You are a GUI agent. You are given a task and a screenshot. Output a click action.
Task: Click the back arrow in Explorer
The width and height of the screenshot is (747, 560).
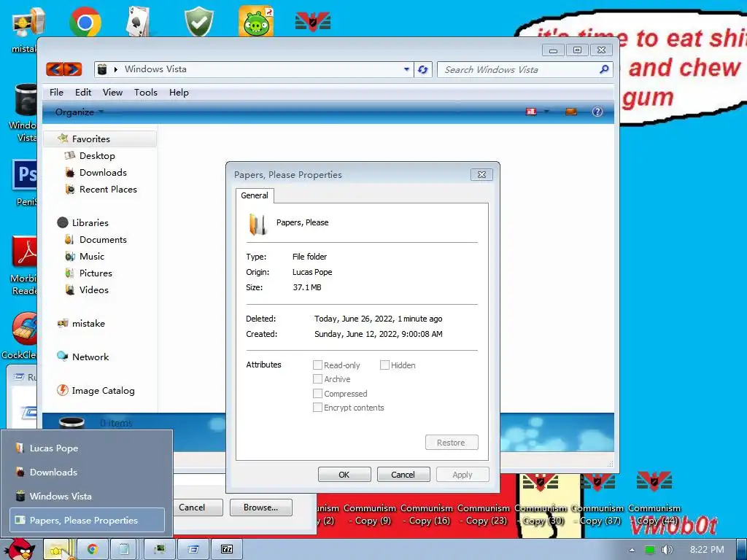55,69
